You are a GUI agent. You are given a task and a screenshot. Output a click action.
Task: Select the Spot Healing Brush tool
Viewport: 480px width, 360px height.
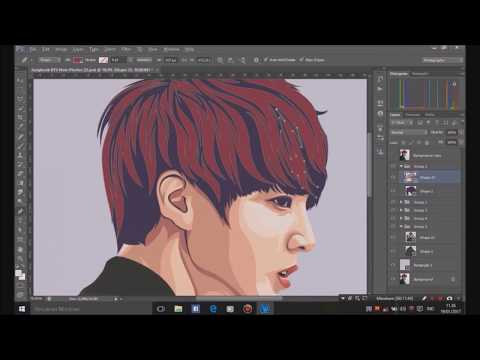click(x=20, y=137)
